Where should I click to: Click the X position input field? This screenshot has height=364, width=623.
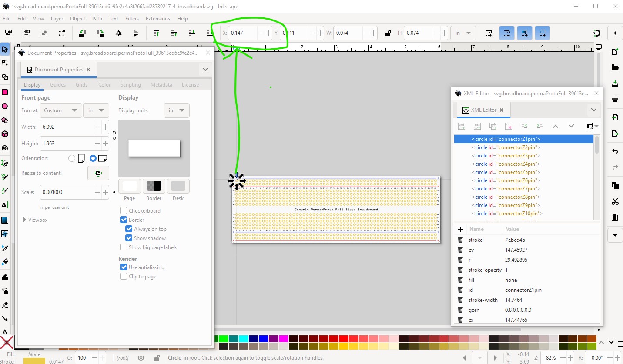[243, 33]
